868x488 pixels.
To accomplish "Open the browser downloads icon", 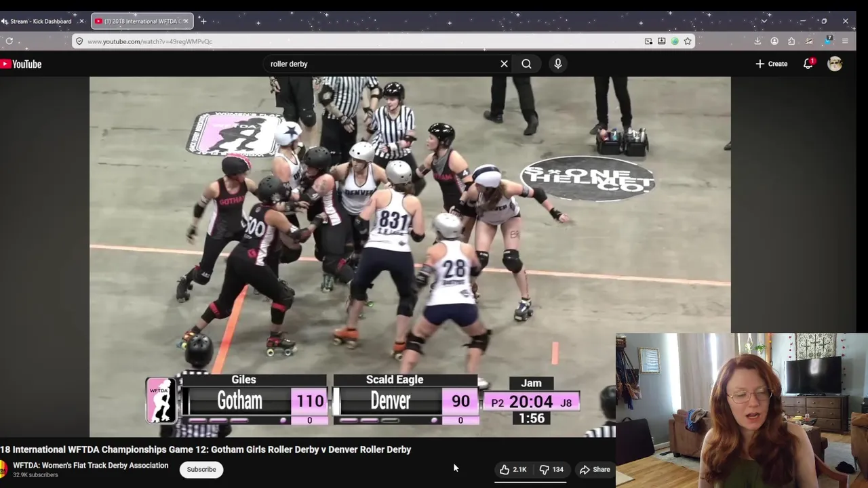I will tap(757, 41).
